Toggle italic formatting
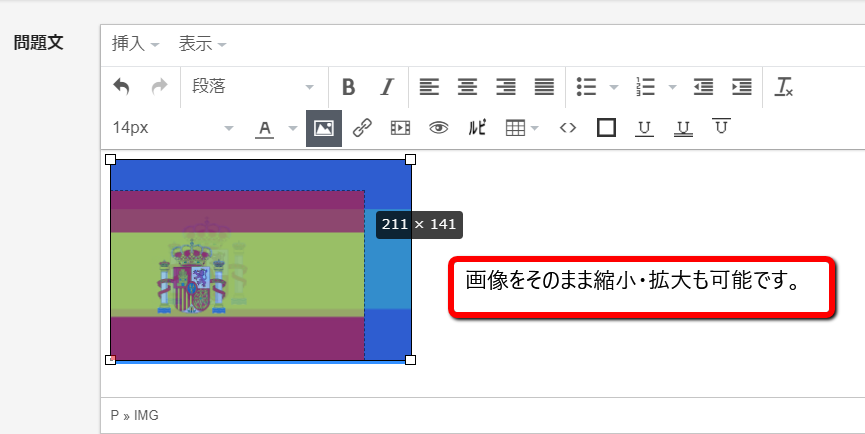865x434 pixels. pyautogui.click(x=387, y=87)
